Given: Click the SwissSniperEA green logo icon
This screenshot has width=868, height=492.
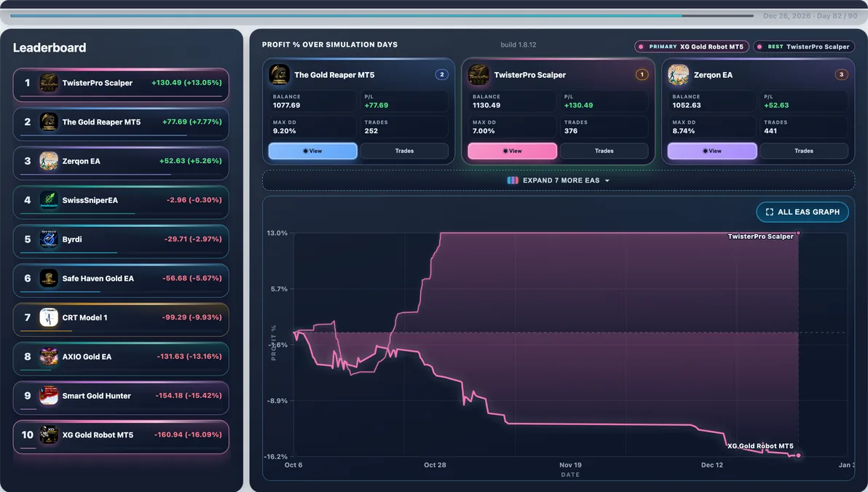Looking at the screenshot, I should pos(49,200).
